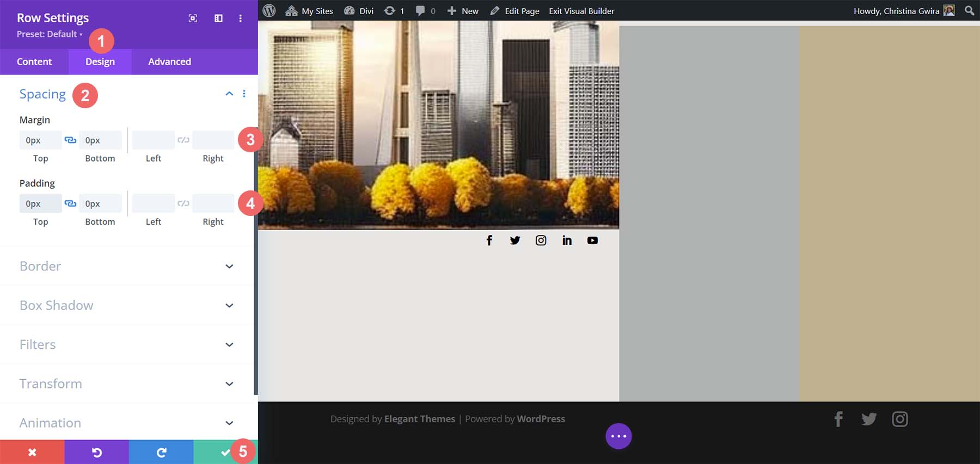This screenshot has height=464, width=980.
Task: Click the YouTube social icon on page
Action: coord(592,240)
